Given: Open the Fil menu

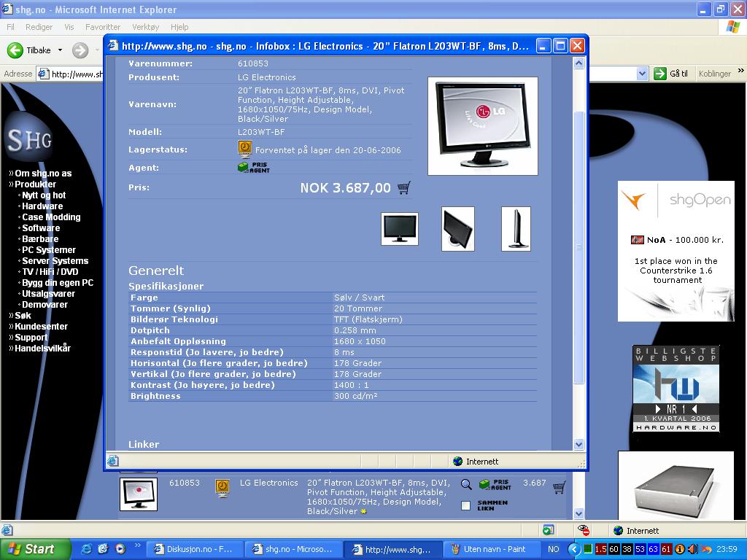Looking at the screenshot, I should (x=10, y=27).
